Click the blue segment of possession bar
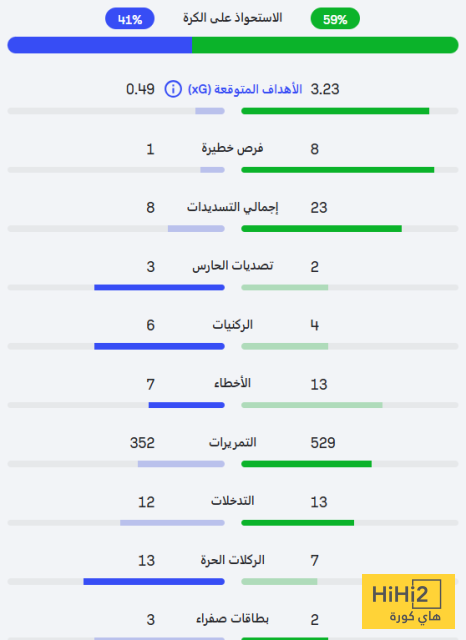466x640 pixels. pos(100,45)
